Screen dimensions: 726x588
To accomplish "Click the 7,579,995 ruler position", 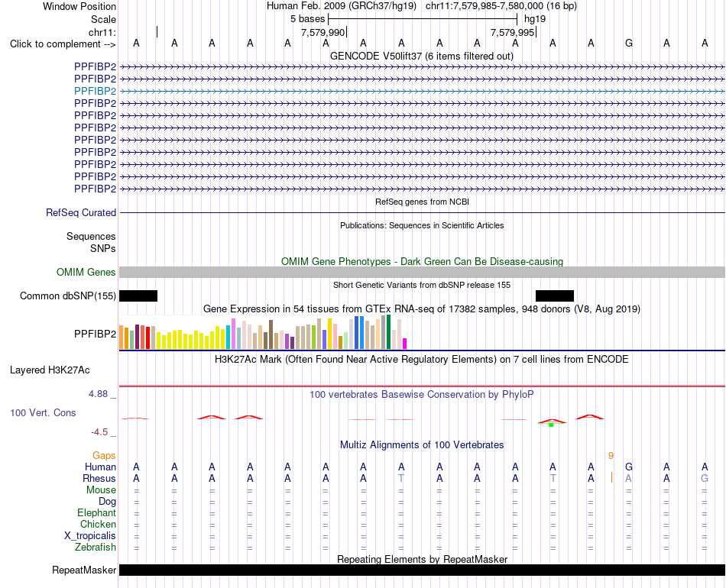I will [x=513, y=32].
